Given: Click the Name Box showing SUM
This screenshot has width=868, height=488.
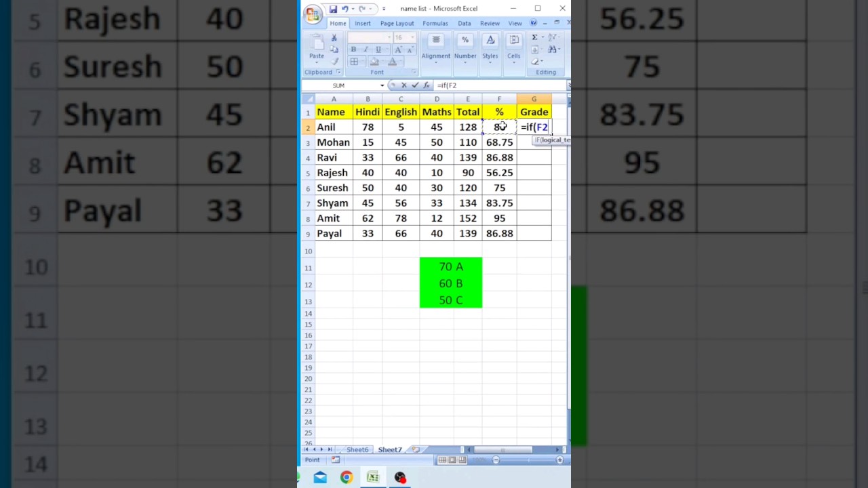Looking at the screenshot, I should click(x=340, y=85).
